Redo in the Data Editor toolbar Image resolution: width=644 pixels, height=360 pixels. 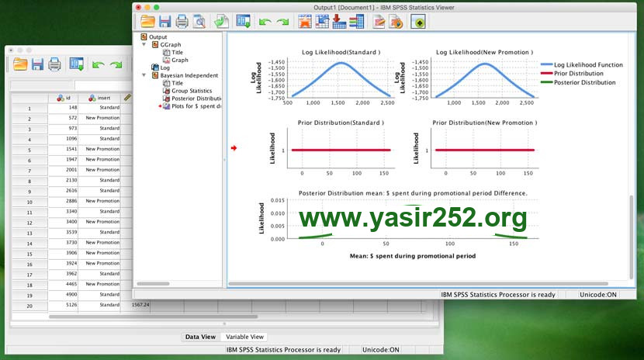coord(116,65)
